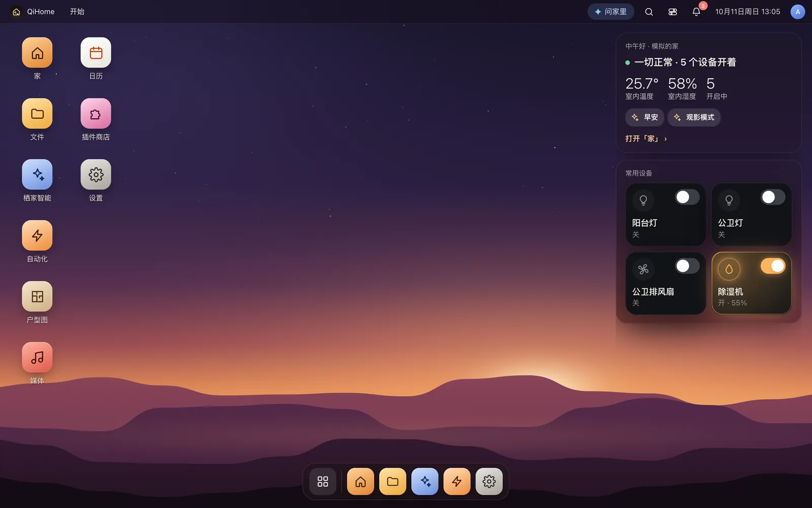This screenshot has width=812, height=508.
Task: Open the smart assistant sparkle icon in dock
Action: 425,481
